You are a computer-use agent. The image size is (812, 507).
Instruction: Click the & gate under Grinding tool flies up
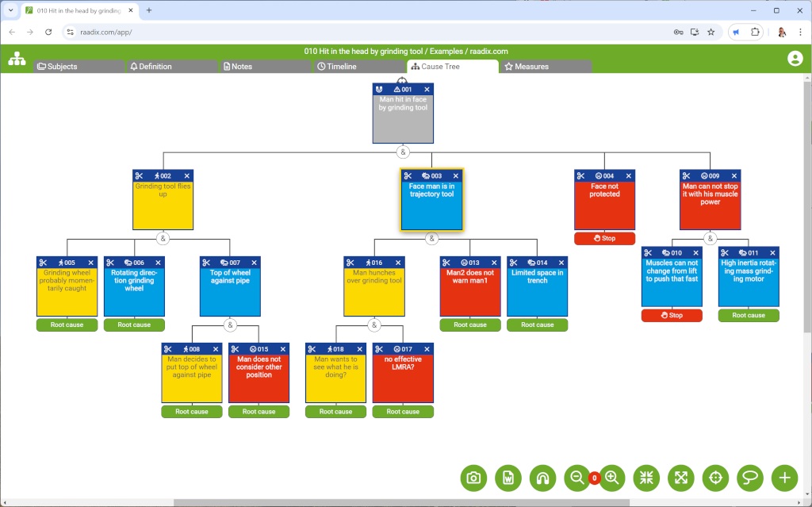tap(163, 237)
